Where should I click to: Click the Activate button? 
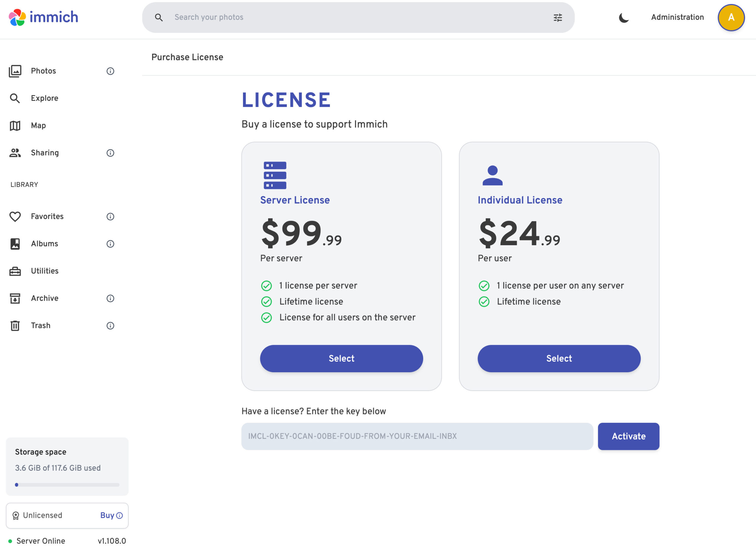tap(628, 436)
